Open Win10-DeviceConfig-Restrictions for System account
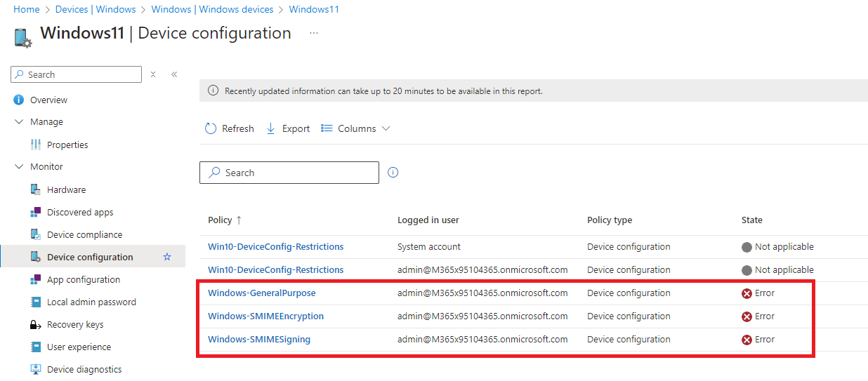This screenshot has height=381, width=868. [x=276, y=247]
